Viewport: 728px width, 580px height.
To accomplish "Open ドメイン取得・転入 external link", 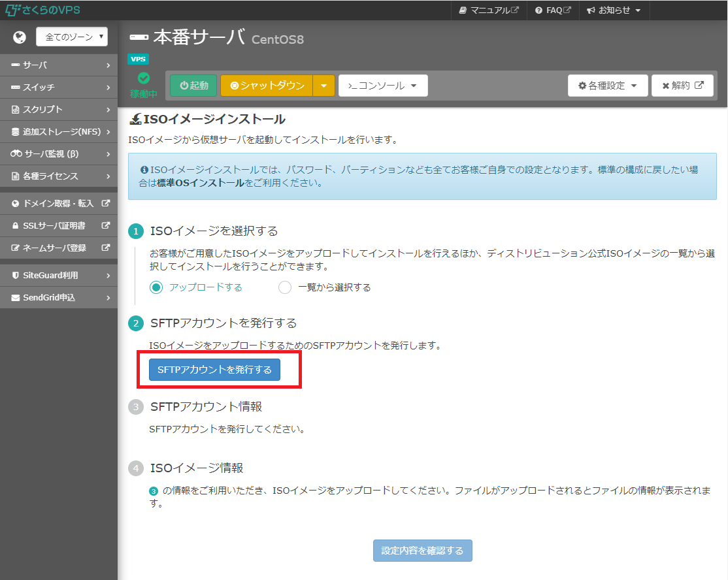I will (x=59, y=204).
